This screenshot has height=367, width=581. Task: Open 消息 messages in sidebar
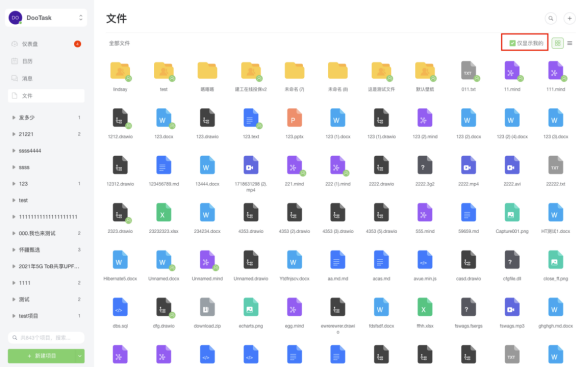46,78
